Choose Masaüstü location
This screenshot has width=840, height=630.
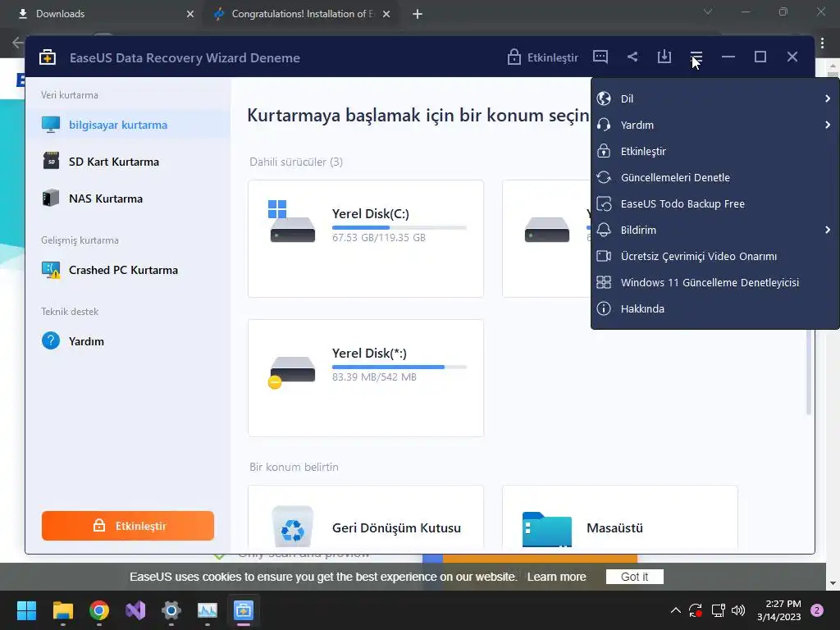[620, 518]
